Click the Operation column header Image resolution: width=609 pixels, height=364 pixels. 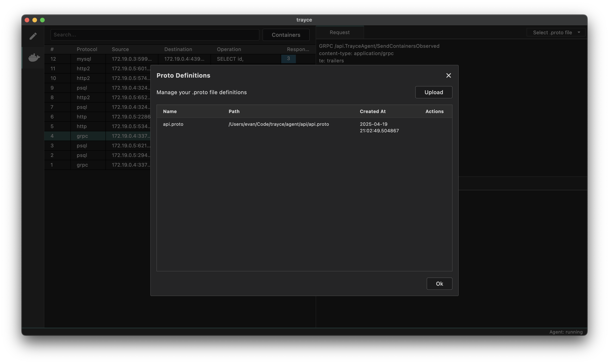coord(229,49)
